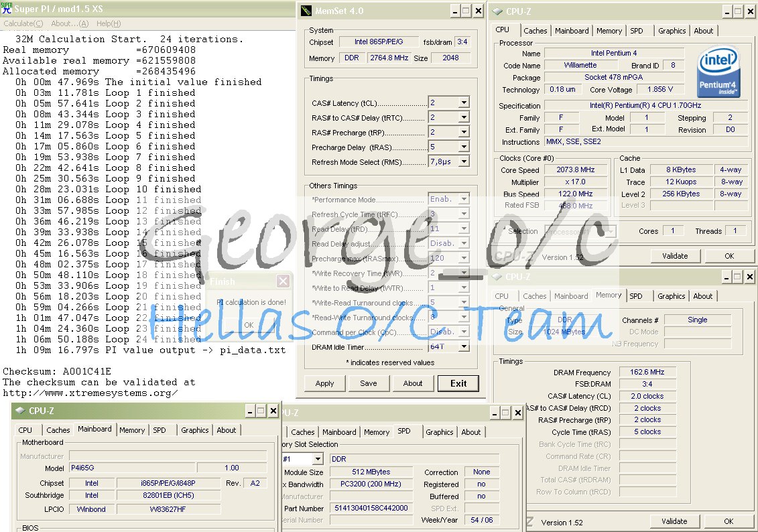The image size is (758, 532).
Task: Switch to Graphics tab in top CPU-Z window
Action: coord(672,31)
